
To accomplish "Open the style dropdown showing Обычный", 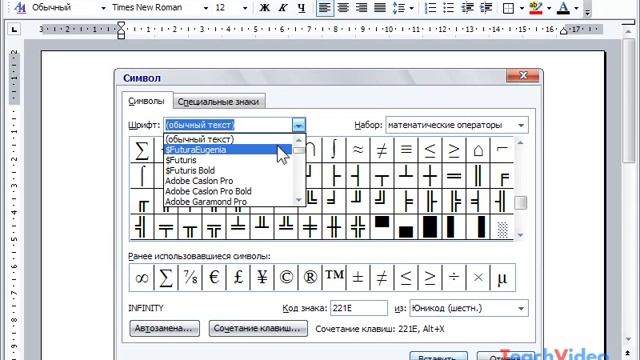I will (103, 8).
